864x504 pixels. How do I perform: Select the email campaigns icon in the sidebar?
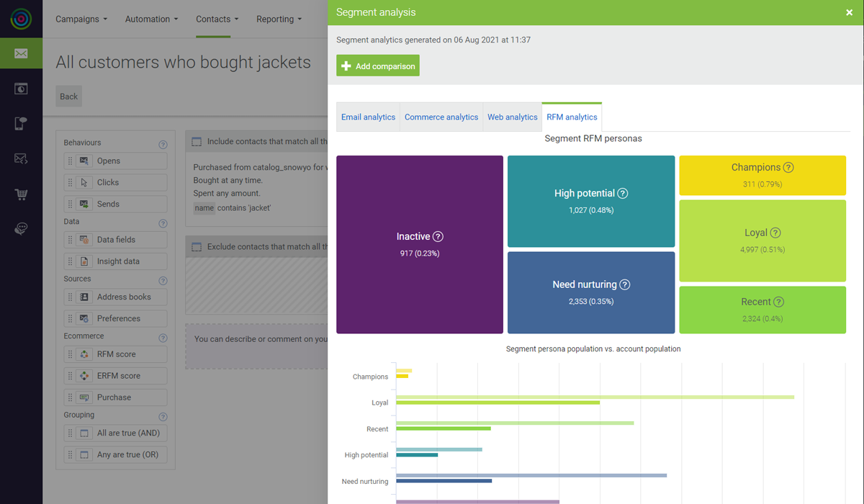pyautogui.click(x=20, y=53)
